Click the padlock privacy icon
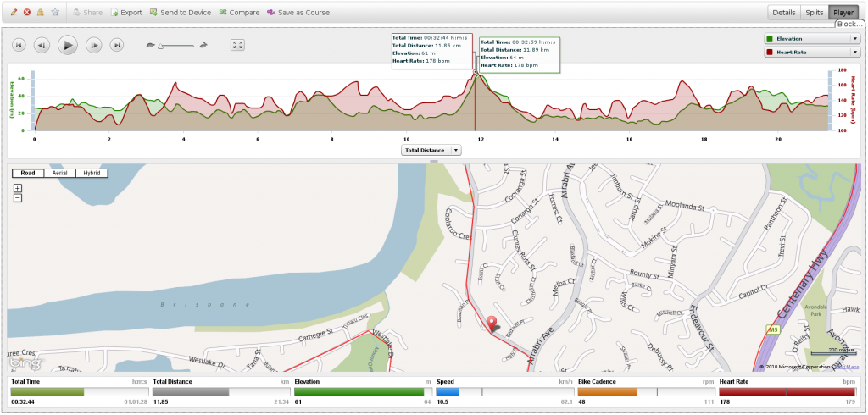868x415 pixels. click(41, 12)
